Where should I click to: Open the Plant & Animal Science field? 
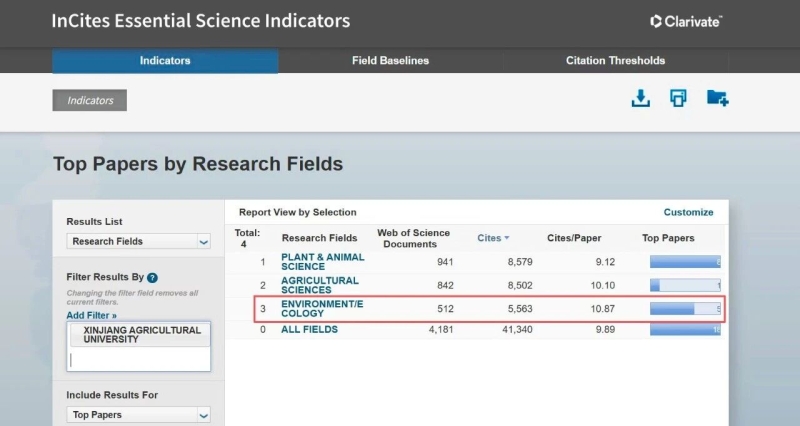click(x=322, y=262)
